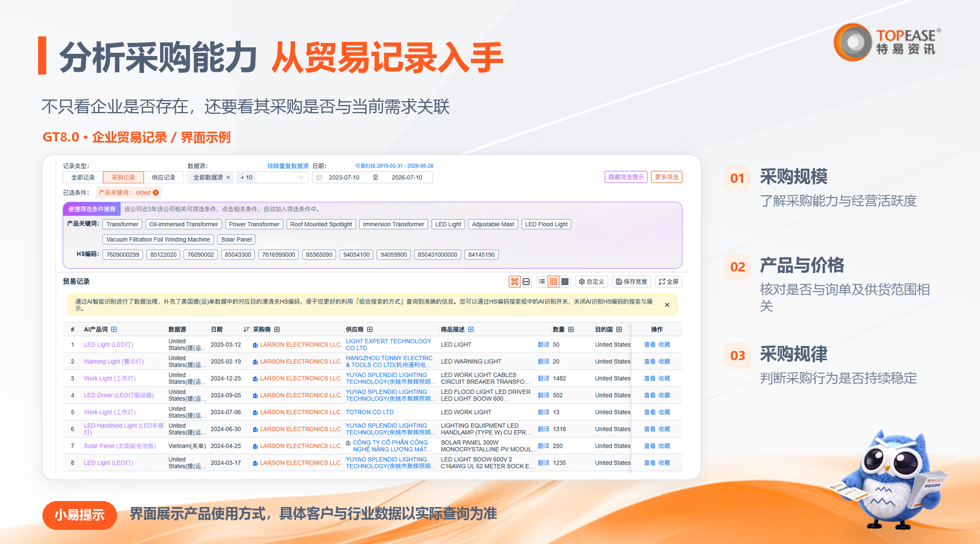Add the Transformer keyword filter chip
The image size is (980, 544).
point(122,224)
